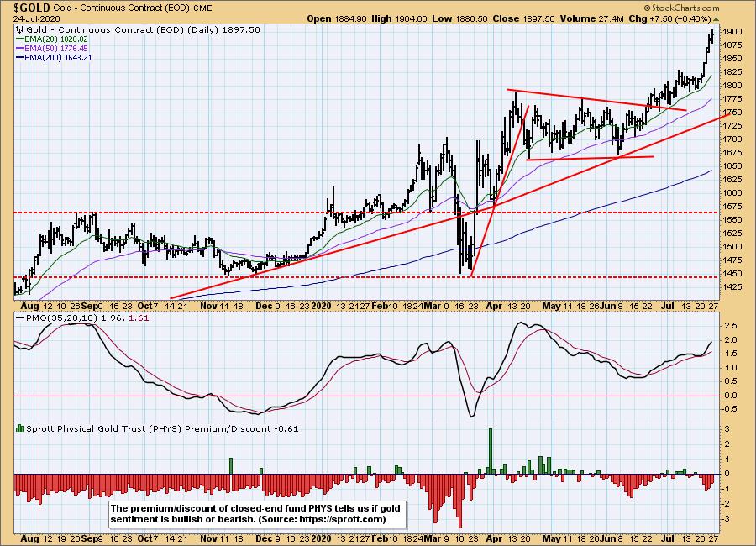Click the green up-arrow beside the Chg value
This screenshot has width=756, height=546.
point(716,19)
